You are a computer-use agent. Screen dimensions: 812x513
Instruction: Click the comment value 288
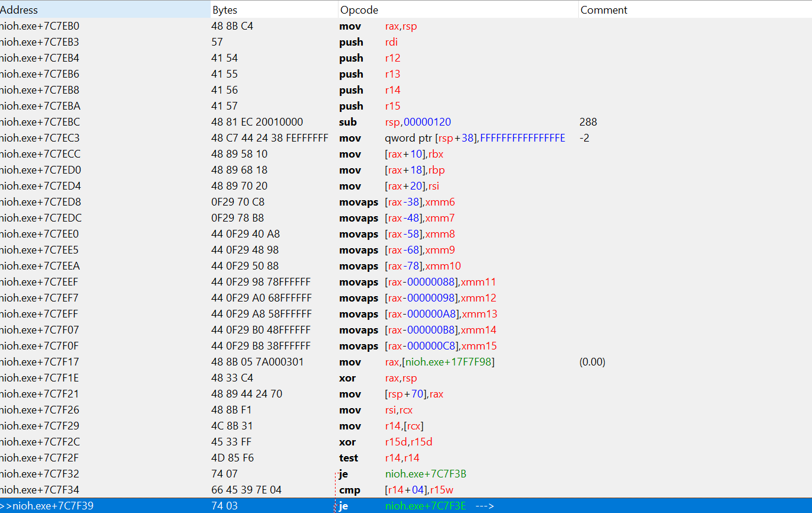[588, 122]
